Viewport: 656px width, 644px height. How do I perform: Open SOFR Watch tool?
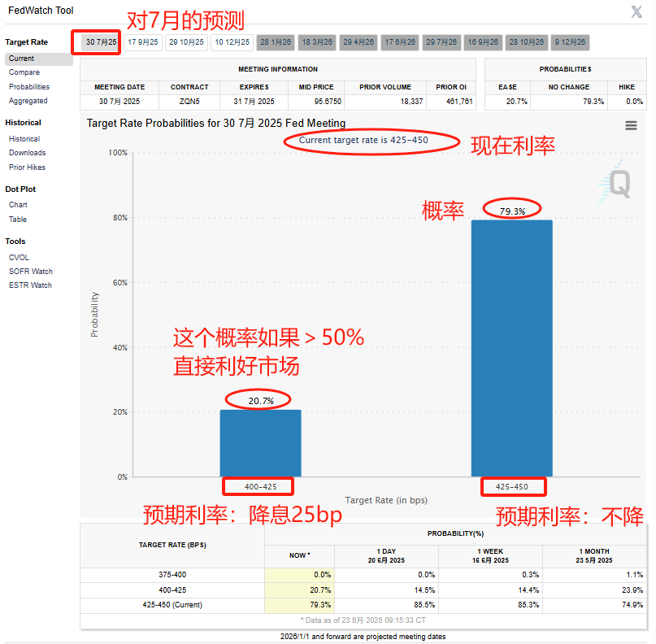pyautogui.click(x=31, y=271)
